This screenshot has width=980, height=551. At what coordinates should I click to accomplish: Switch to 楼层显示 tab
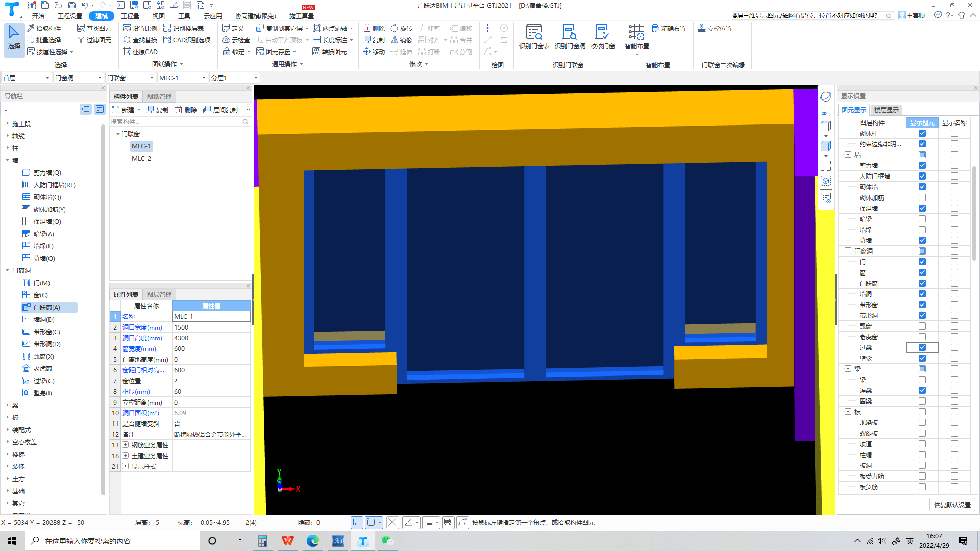[x=886, y=110]
